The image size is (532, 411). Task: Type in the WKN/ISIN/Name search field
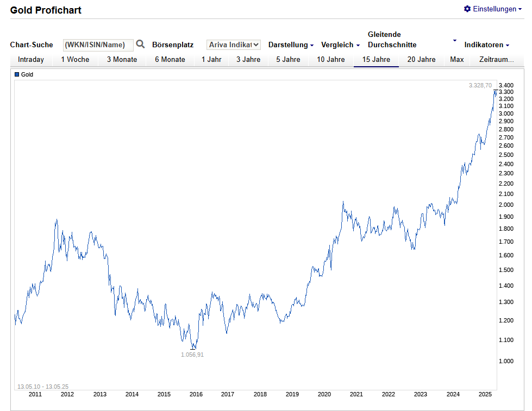tap(98, 45)
